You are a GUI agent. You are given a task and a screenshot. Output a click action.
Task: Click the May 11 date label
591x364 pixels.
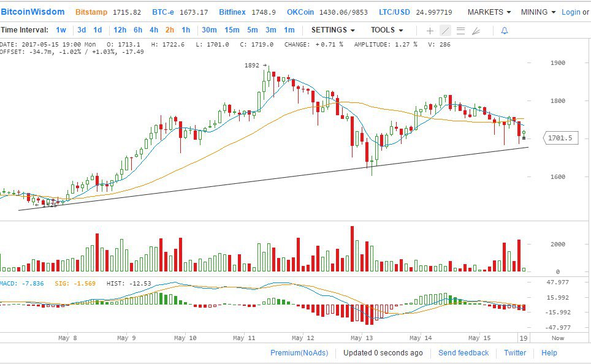pos(244,338)
